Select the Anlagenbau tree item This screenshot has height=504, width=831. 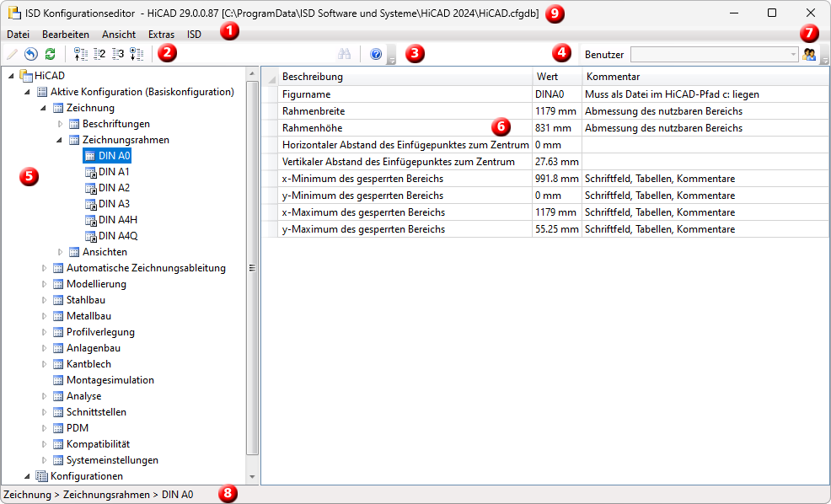[94, 348]
